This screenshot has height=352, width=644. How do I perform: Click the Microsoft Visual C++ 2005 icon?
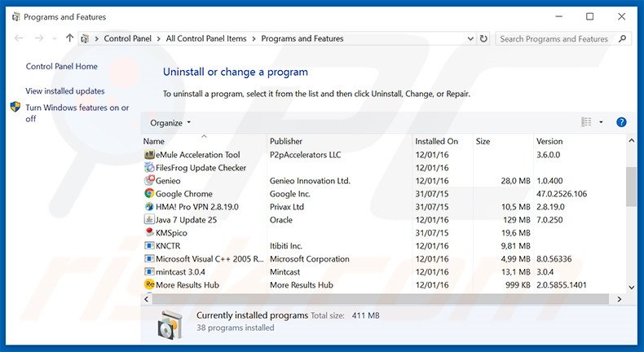pos(149,259)
